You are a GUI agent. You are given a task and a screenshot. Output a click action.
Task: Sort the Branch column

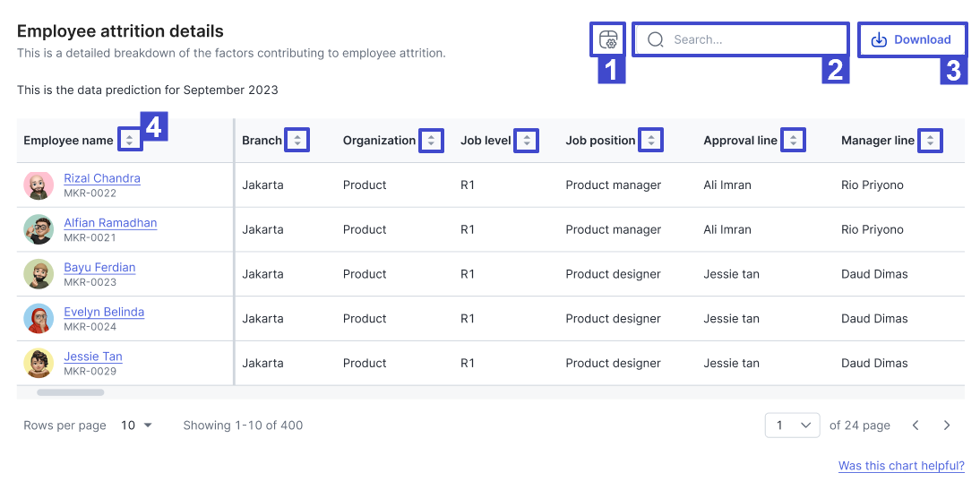click(297, 140)
